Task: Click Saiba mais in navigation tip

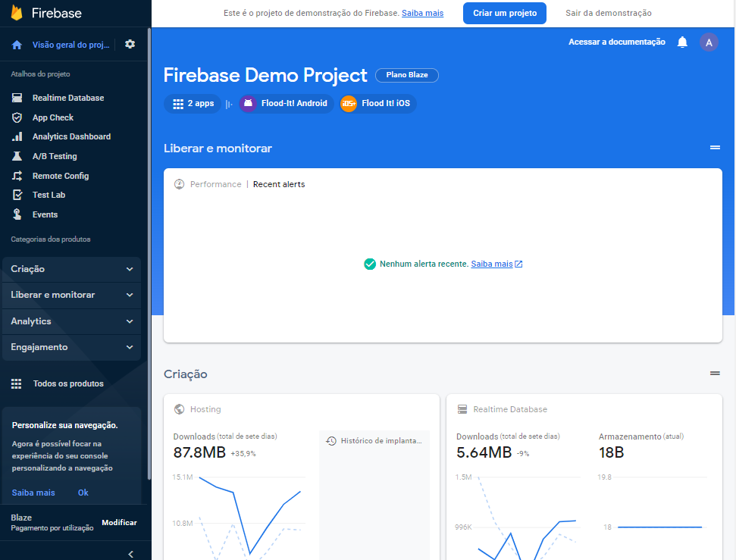Action: coord(33,493)
